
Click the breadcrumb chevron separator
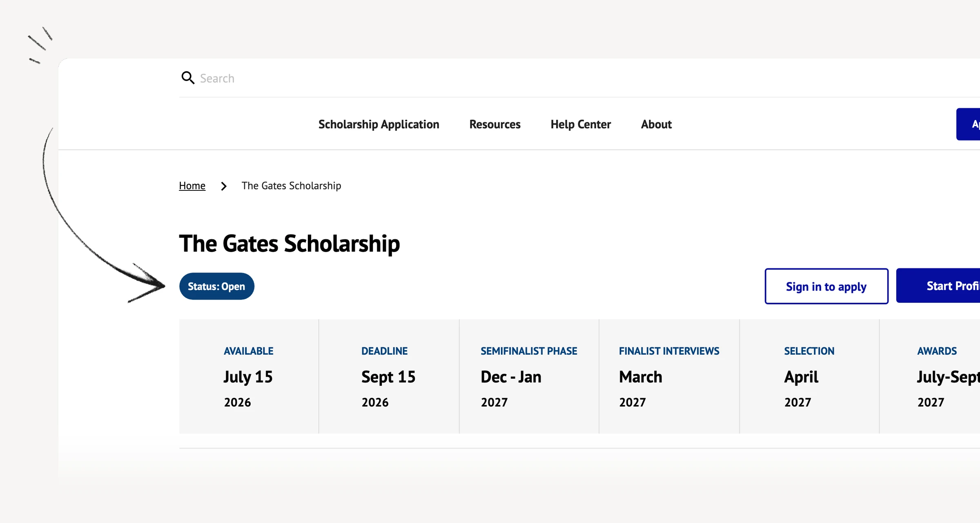[224, 186]
